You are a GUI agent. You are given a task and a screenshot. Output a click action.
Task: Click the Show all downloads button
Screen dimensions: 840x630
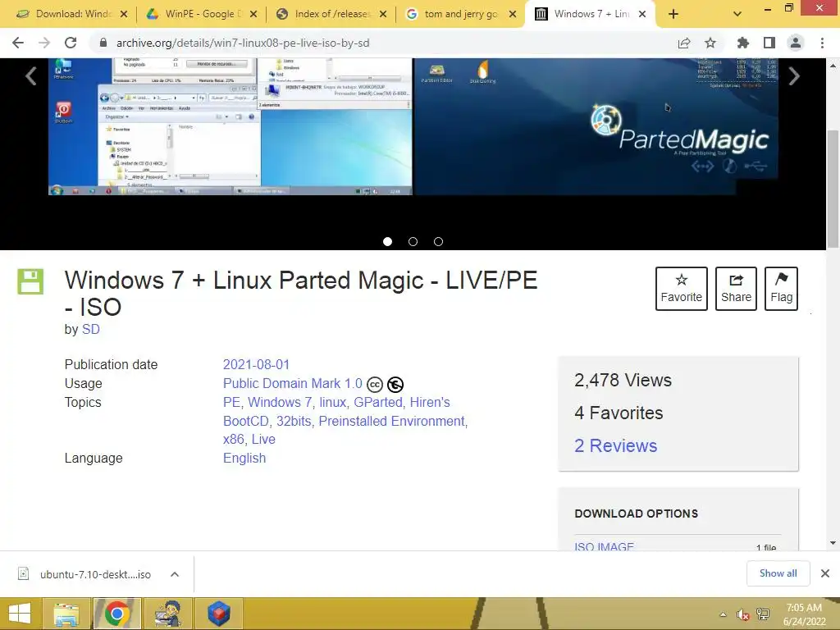click(x=778, y=573)
